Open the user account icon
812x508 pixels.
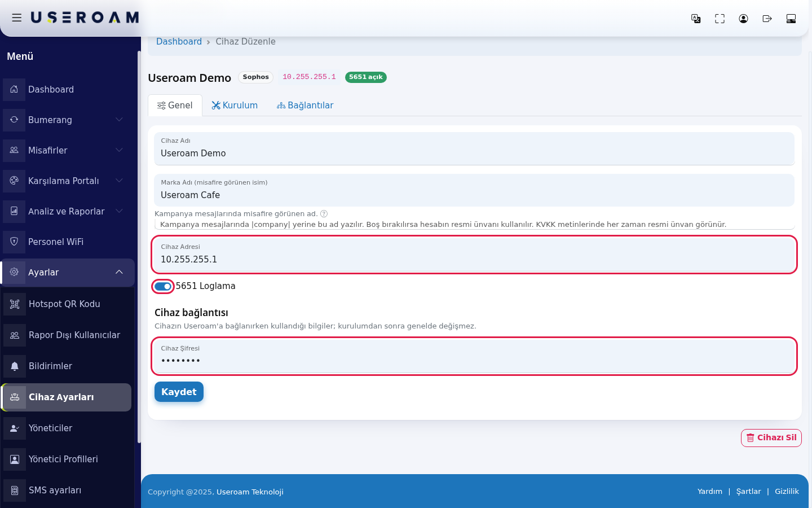pyautogui.click(x=743, y=19)
